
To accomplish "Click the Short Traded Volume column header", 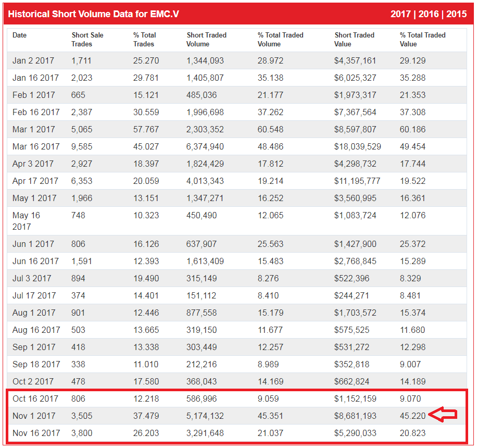I will (207, 40).
